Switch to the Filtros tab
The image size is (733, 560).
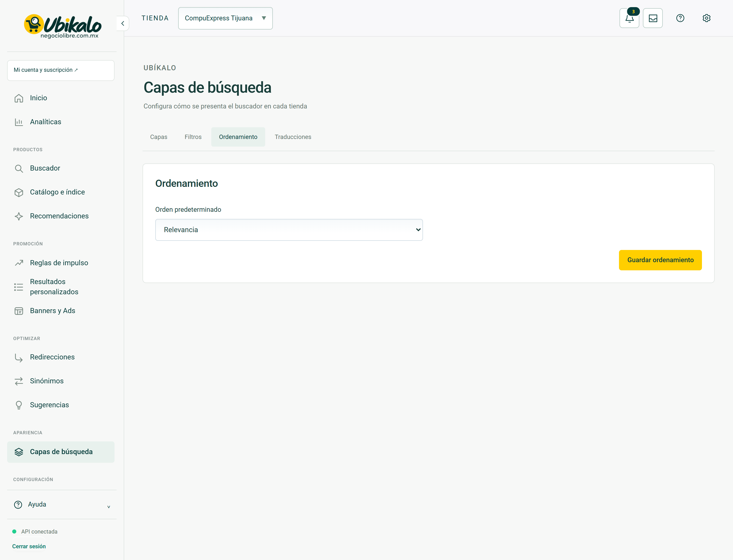pos(193,137)
